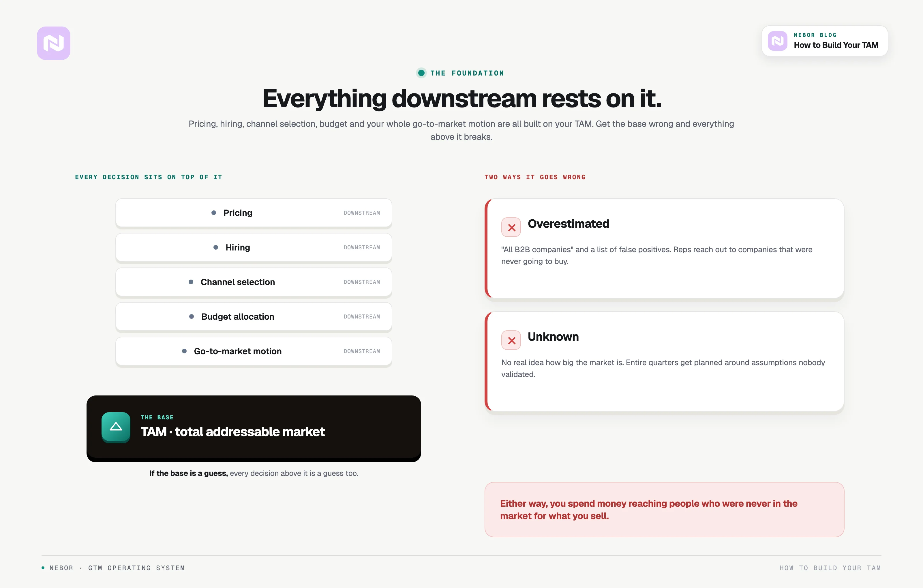Click the 'EVERY DECISION SITS ON TOP OF IT' label

click(149, 177)
